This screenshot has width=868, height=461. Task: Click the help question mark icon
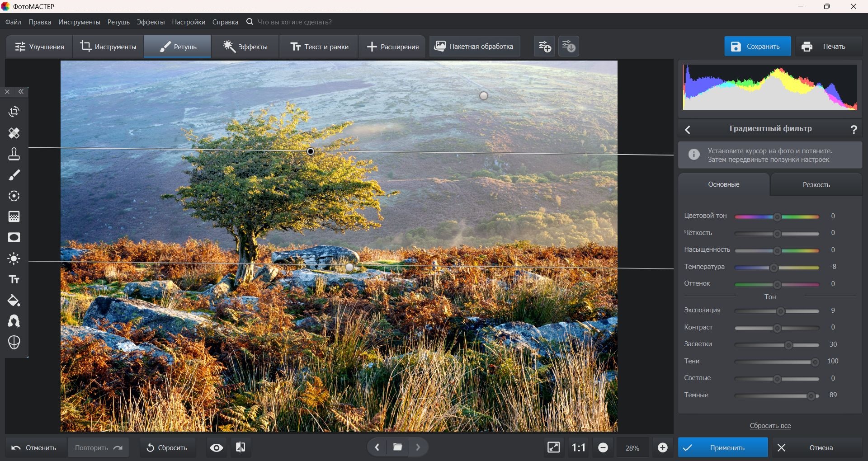(854, 130)
